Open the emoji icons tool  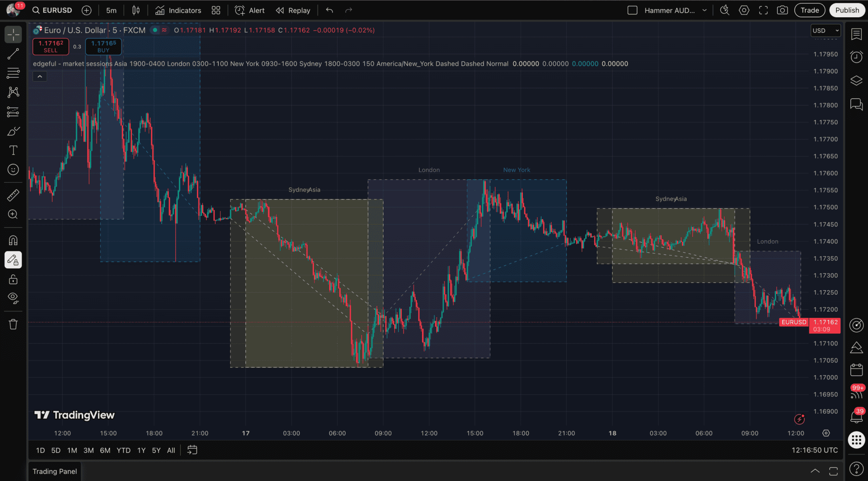[13, 170]
